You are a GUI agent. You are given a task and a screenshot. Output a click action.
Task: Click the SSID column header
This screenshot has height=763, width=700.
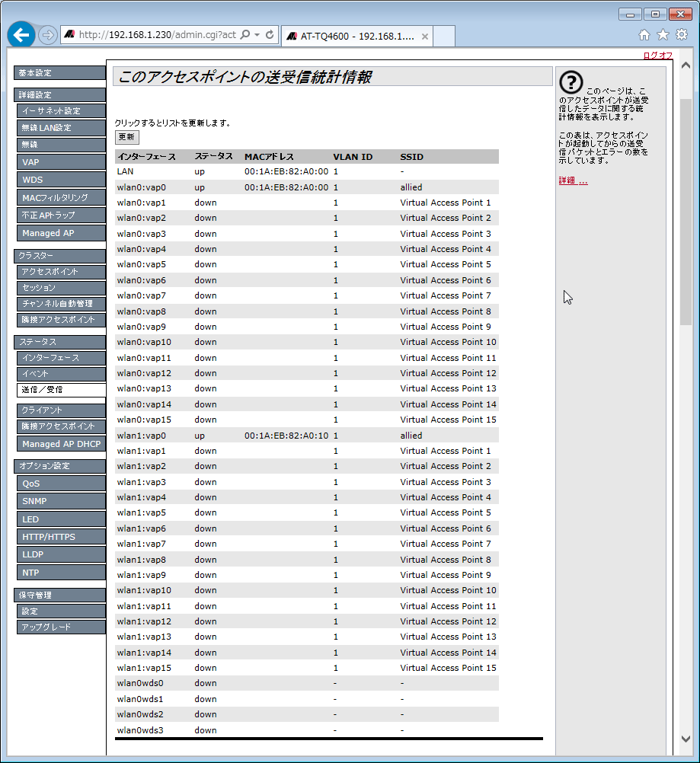click(x=412, y=157)
